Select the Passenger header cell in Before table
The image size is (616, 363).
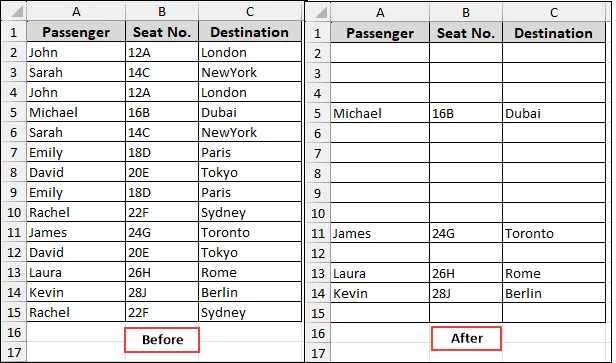pos(76,32)
